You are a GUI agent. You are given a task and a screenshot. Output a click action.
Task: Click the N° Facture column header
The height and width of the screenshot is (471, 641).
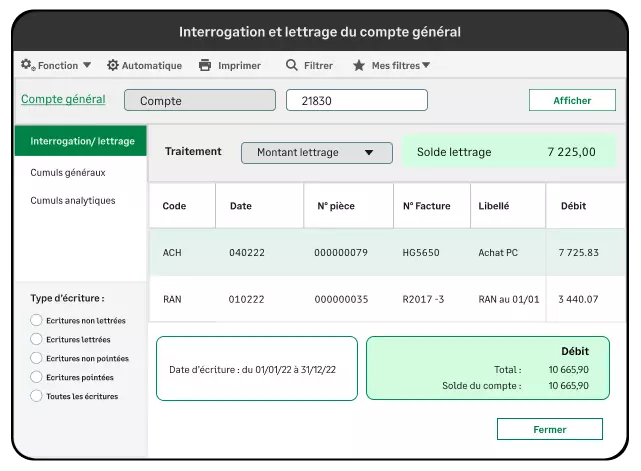(x=432, y=206)
